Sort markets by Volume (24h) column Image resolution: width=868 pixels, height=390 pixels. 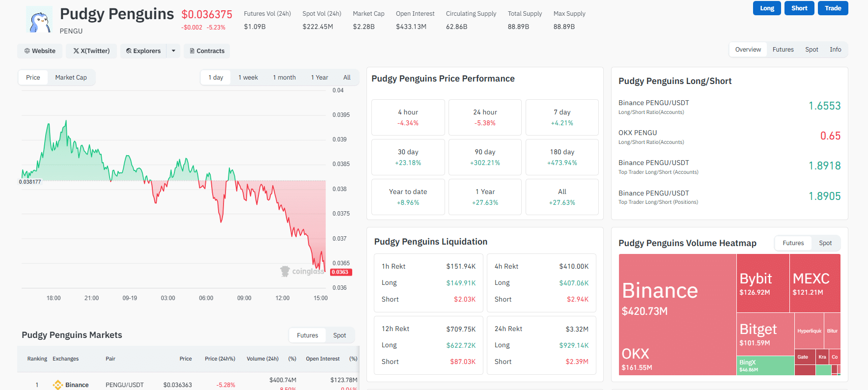point(262,359)
